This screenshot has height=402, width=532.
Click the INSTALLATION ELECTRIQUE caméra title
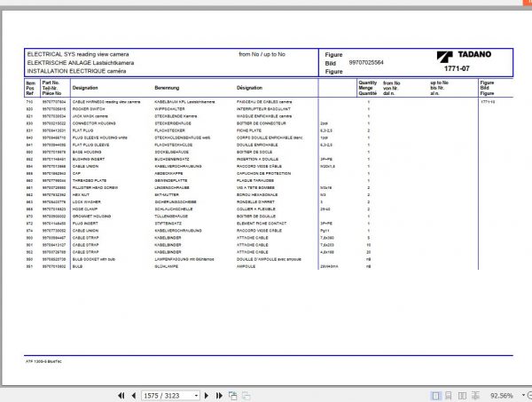(76, 71)
